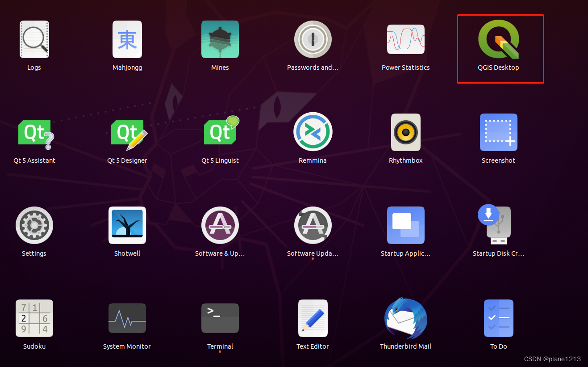588x367 pixels.
Task: Take a Screenshot
Action: click(x=498, y=132)
